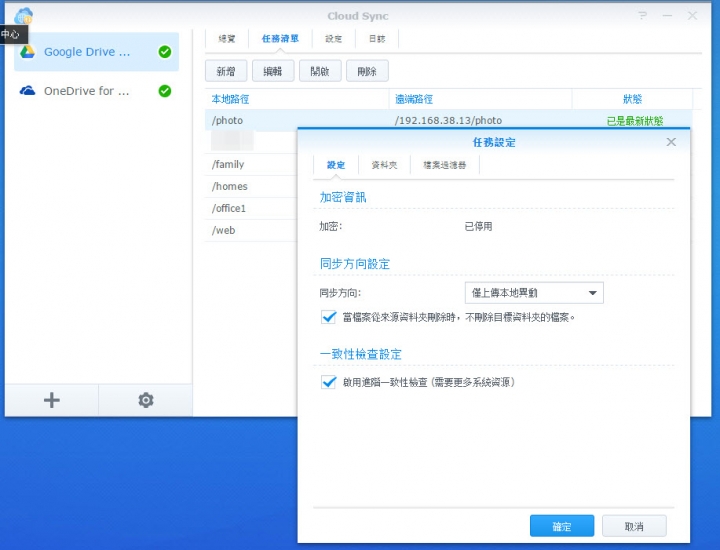
Task: Switch to the 資料夾 tab in dialog
Action: click(x=384, y=165)
